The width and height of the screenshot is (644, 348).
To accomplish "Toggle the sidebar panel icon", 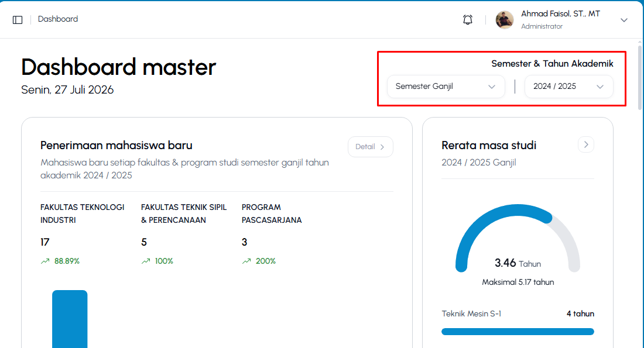I will 18,20.
